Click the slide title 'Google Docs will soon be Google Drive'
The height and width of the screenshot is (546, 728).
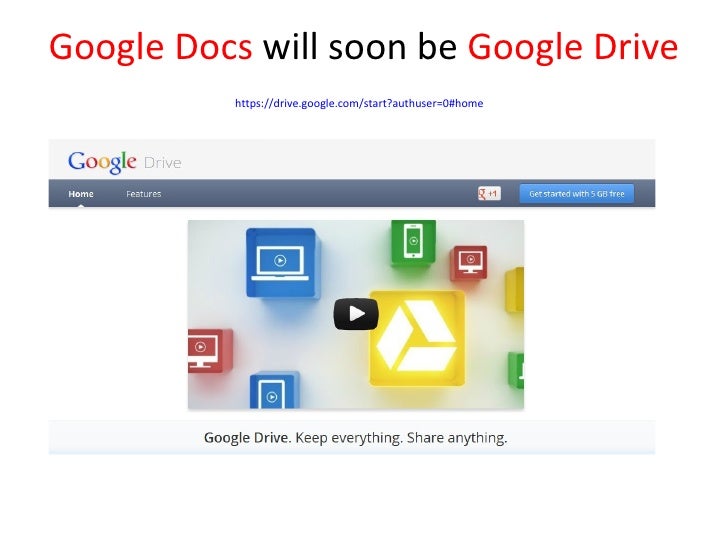[x=364, y=47]
